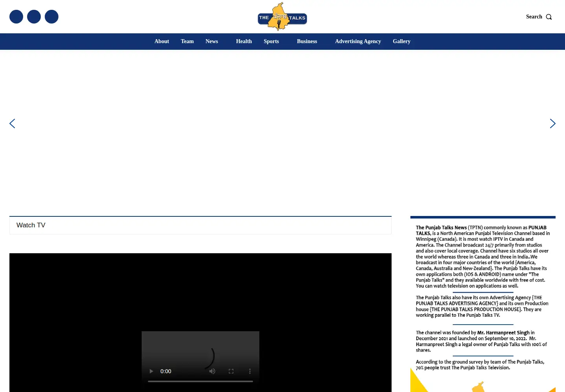Viewport: 565px width, 392px height.
Task: Open the Business menu
Action: coord(307,42)
